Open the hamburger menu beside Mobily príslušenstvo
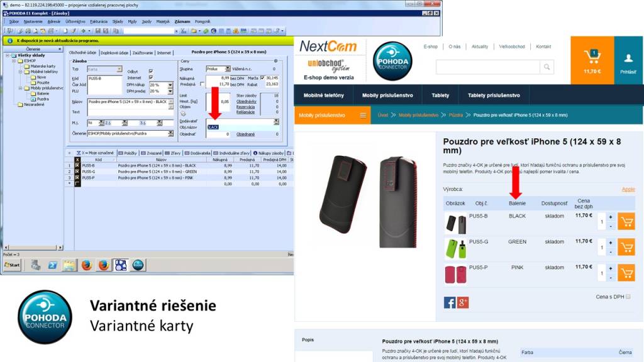 (363, 116)
